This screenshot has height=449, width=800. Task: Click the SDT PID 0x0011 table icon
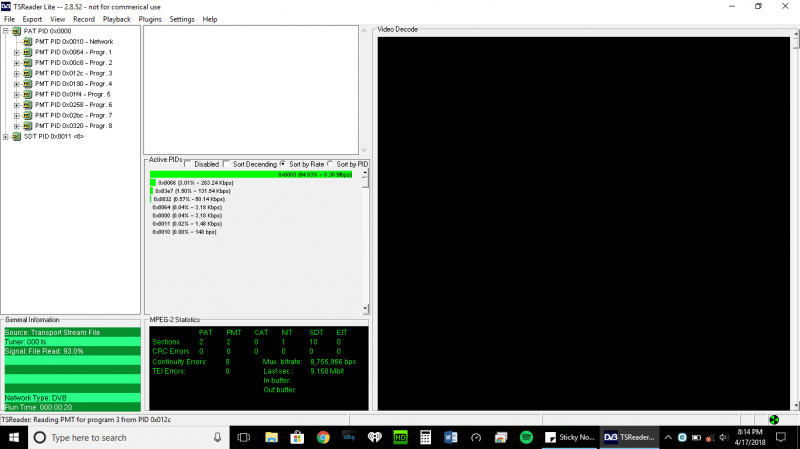pyautogui.click(x=16, y=137)
